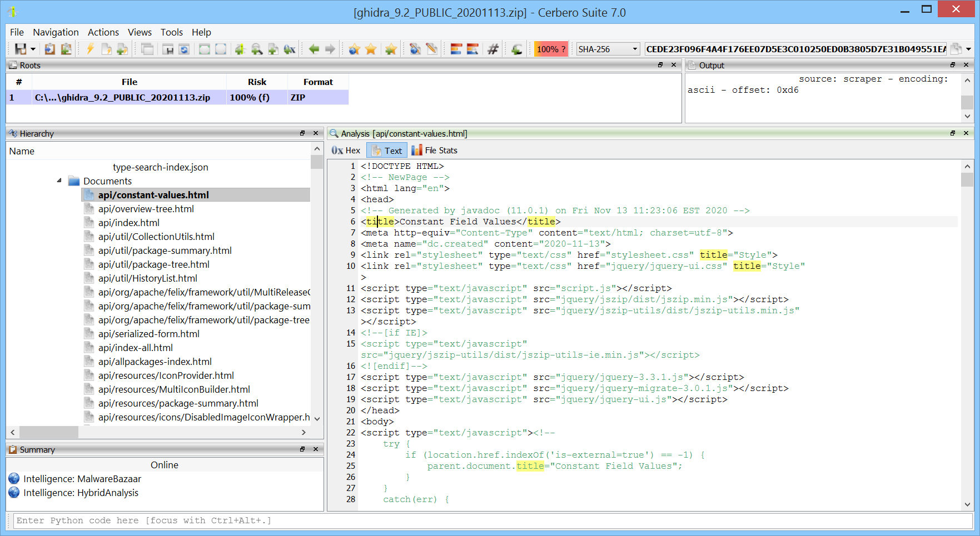Open the dropdown arrow next to save icon
The width and height of the screenshot is (980, 536).
(x=33, y=49)
